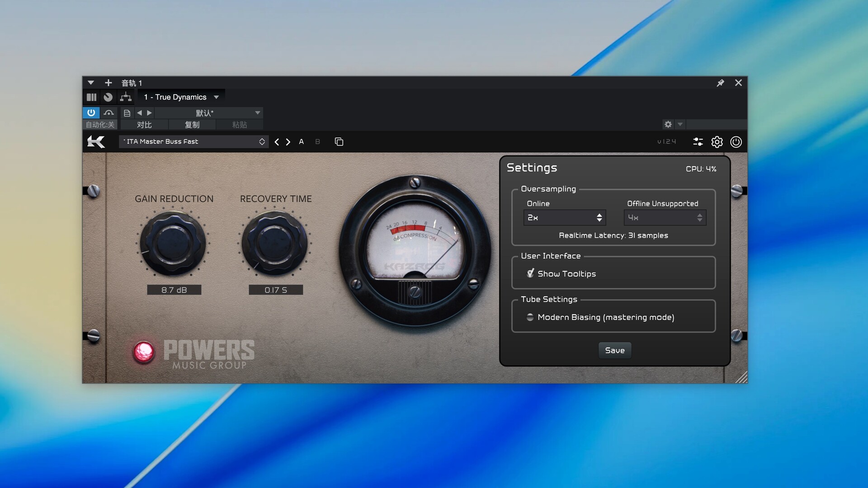Select the A state slot
868x488 pixels.
302,142
